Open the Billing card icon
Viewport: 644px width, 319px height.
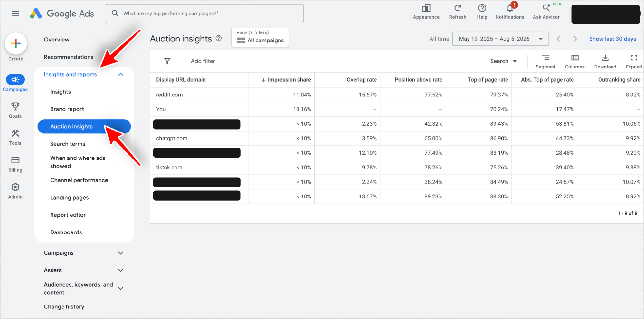tap(15, 160)
